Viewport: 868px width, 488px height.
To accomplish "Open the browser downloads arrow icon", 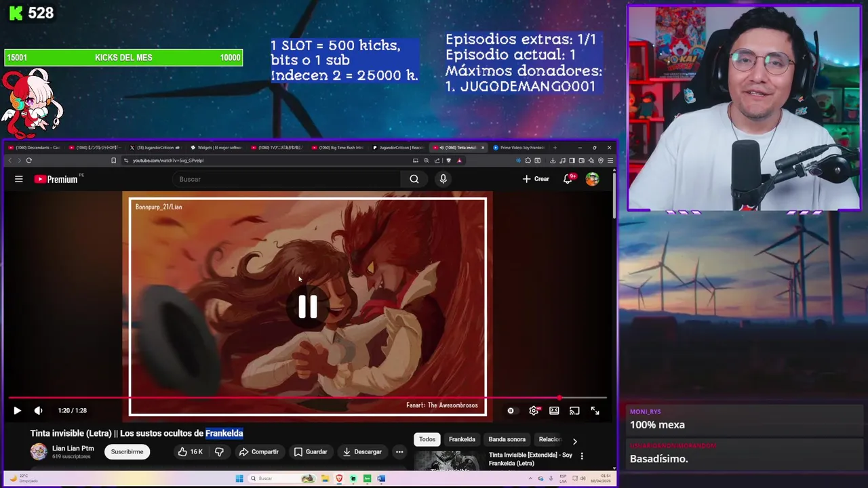I will coord(553,161).
